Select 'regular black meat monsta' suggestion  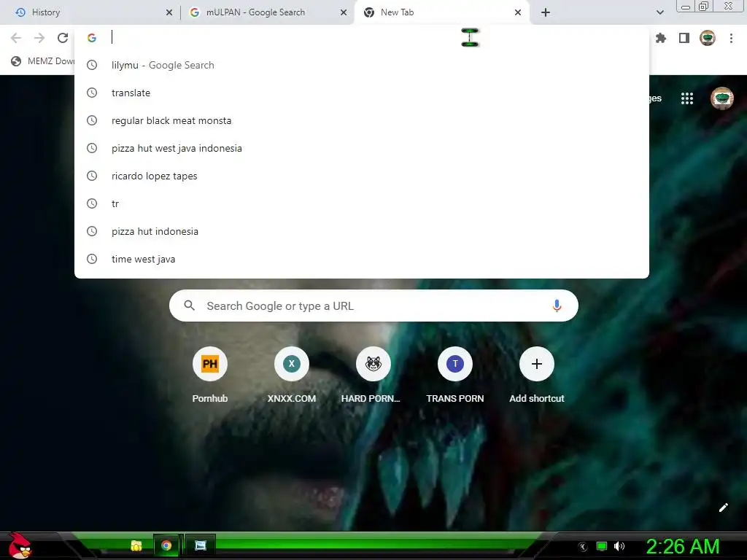(x=362, y=120)
